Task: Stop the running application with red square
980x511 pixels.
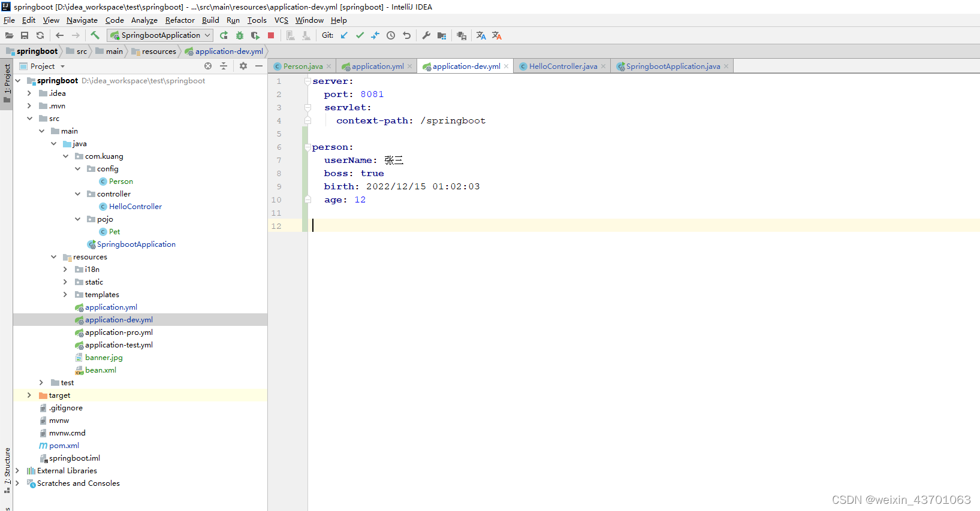Action: 271,35
